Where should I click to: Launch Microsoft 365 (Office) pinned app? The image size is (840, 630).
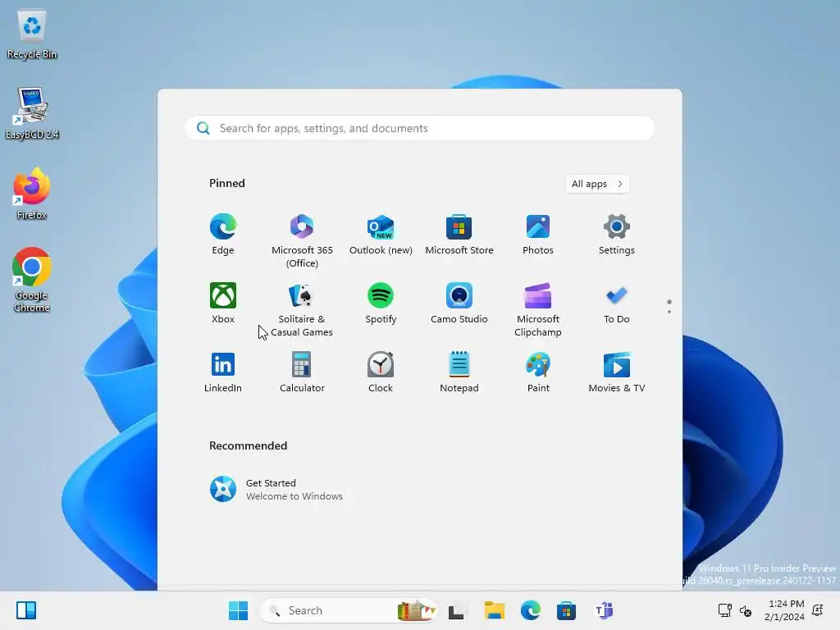coord(302,240)
